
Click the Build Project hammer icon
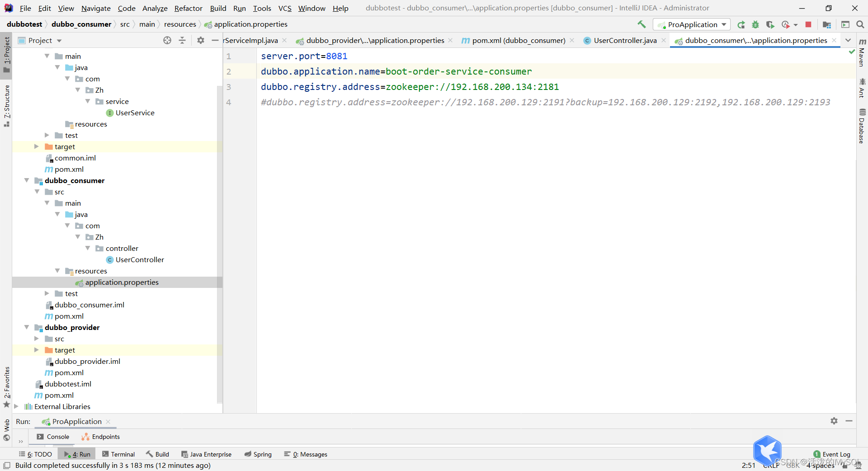pyautogui.click(x=642, y=24)
